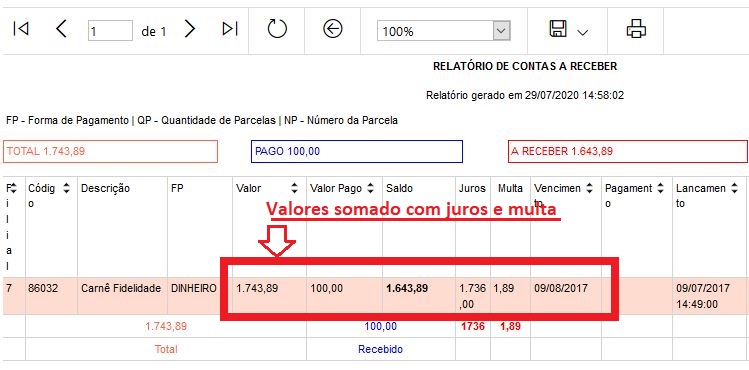Click the A RECEBER 1.643,89 summary box
Viewport: 749px width, 370px height.
coord(628,151)
